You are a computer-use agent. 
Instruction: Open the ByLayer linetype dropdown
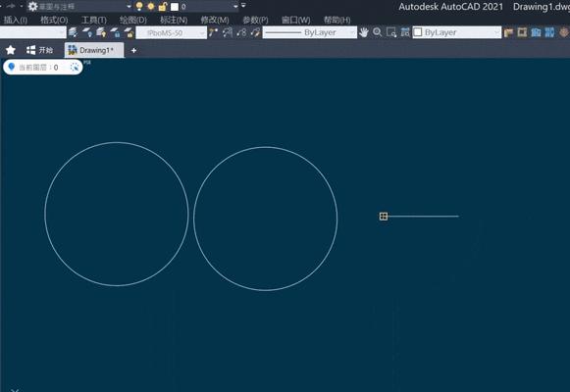pos(309,32)
